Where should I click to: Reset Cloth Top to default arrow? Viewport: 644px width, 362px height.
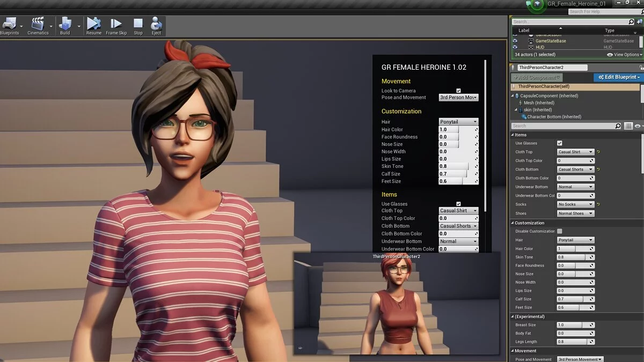click(598, 152)
